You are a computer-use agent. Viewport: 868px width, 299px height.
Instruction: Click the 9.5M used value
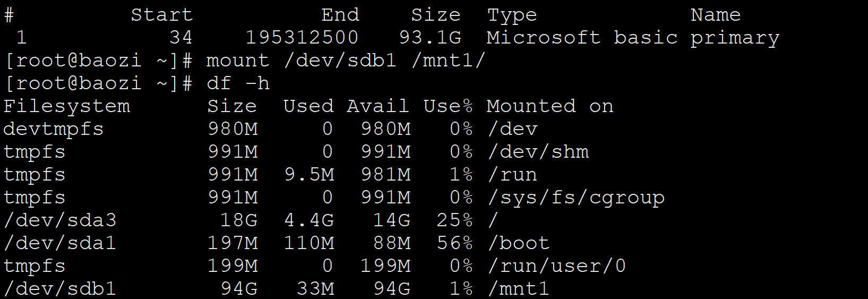pyautogui.click(x=309, y=175)
